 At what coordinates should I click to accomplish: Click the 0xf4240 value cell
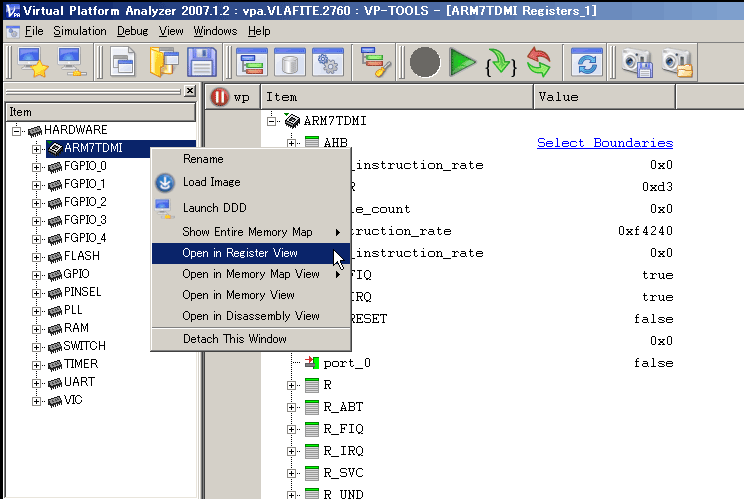pyautogui.click(x=645, y=231)
